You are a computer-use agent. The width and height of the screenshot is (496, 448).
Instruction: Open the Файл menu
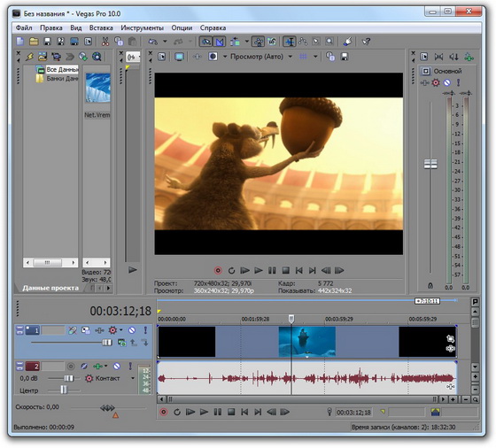[x=24, y=27]
